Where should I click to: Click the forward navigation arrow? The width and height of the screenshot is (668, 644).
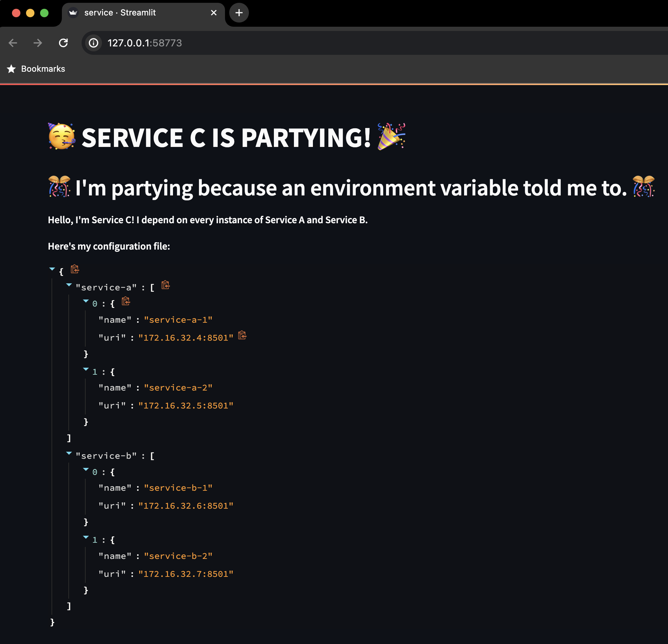(38, 43)
